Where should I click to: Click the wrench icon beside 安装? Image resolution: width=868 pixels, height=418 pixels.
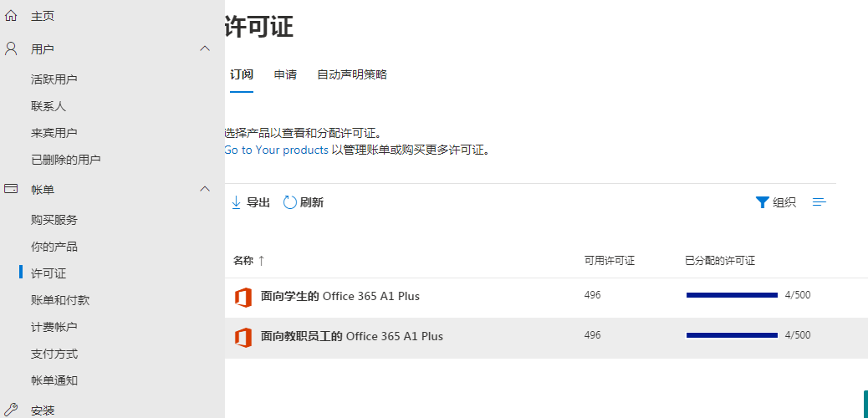tap(11, 409)
